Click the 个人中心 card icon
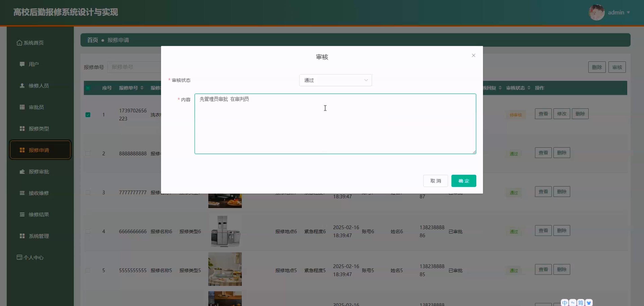Screen dimensions: 644x306 19,257
